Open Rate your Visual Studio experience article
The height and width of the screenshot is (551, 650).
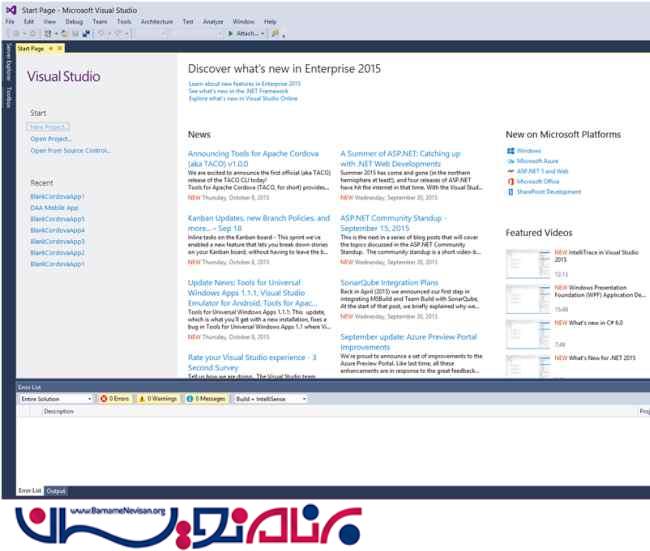252,362
